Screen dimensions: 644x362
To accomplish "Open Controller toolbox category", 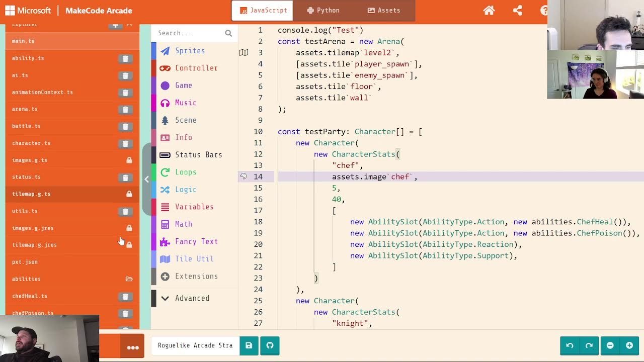I will pyautogui.click(x=194, y=68).
